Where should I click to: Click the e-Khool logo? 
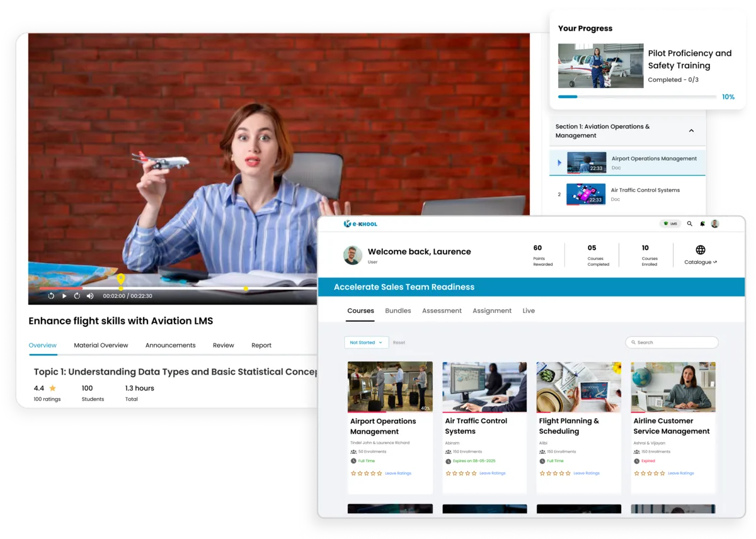point(360,224)
